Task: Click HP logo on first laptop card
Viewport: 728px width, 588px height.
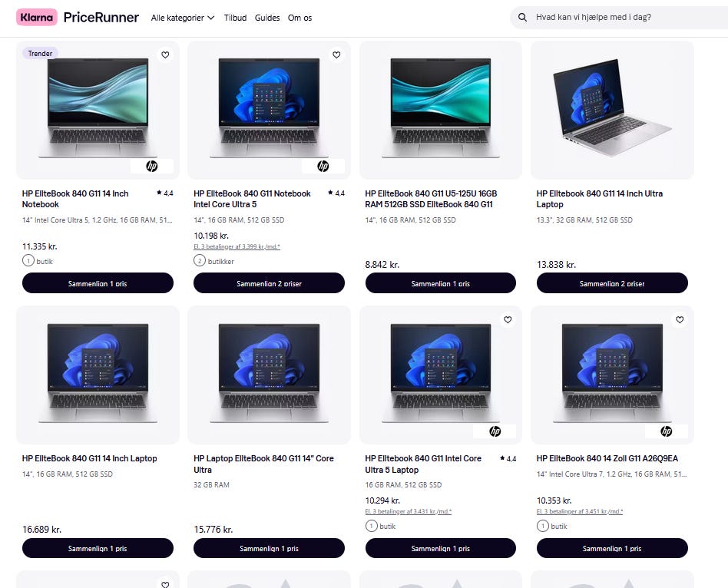Action: [x=152, y=166]
